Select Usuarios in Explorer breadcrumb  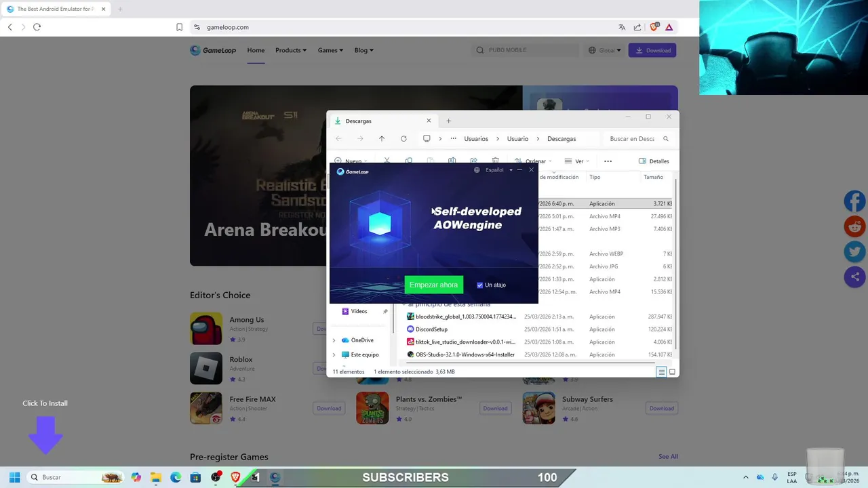pos(476,138)
